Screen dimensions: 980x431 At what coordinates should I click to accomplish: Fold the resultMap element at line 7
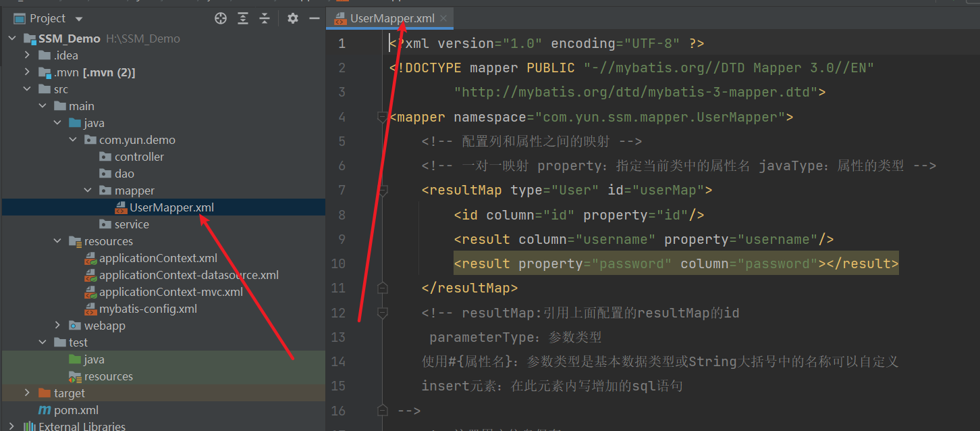pos(383,191)
